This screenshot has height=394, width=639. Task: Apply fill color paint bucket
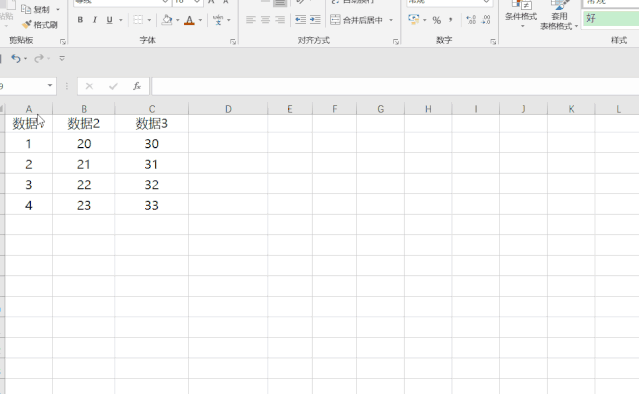coord(167,20)
